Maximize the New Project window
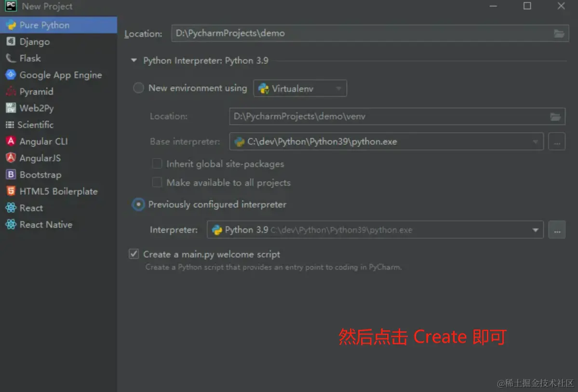 click(527, 6)
